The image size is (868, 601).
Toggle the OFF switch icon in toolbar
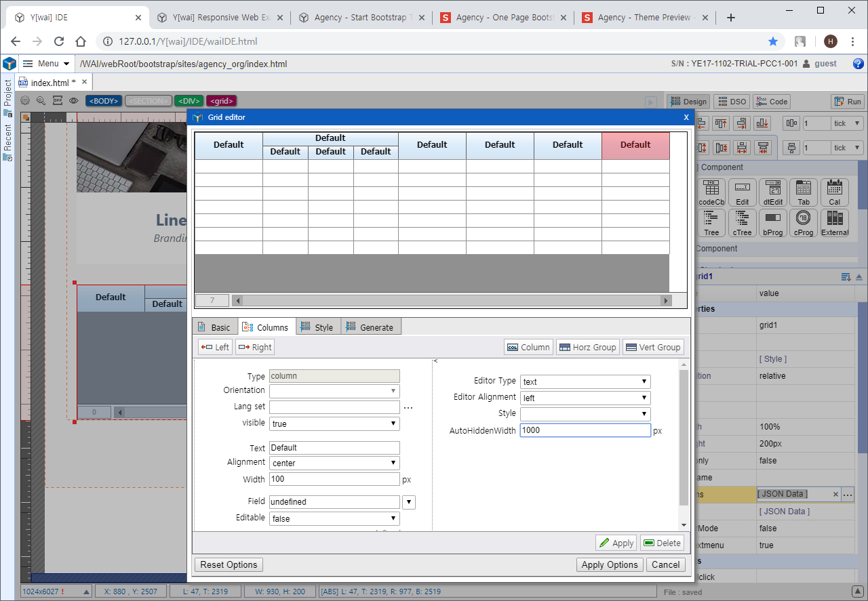click(58, 101)
